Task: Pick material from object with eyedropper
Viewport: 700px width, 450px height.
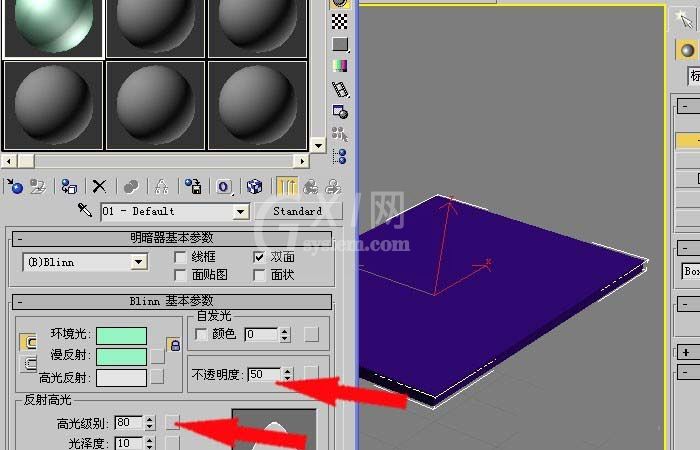Action: pyautogui.click(x=85, y=210)
